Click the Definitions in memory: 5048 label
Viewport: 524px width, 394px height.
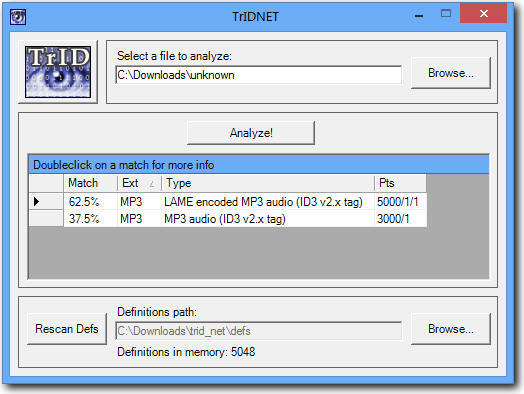(186, 352)
